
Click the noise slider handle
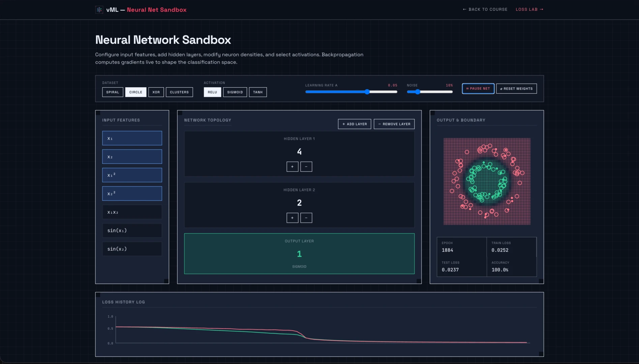[418, 92]
